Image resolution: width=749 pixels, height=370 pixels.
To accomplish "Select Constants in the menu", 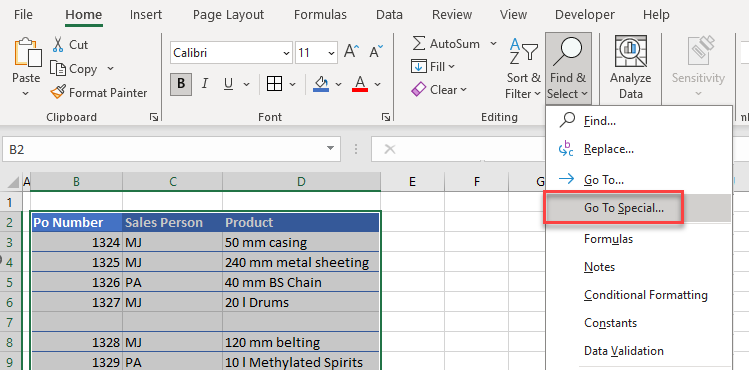I will [638, 323].
